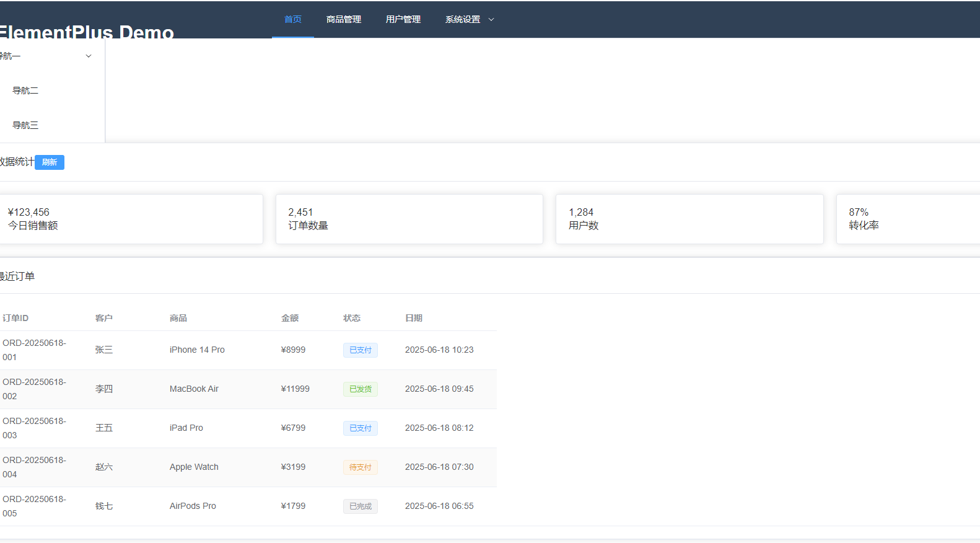Go to 商品管理 menu item
The width and height of the screenshot is (980, 543).
(x=344, y=19)
